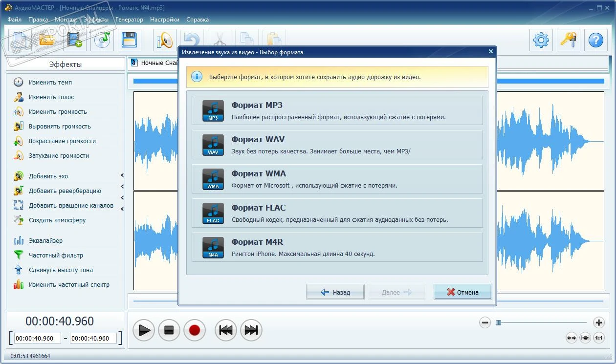Click the Назад back button
616x364 pixels.
click(335, 292)
